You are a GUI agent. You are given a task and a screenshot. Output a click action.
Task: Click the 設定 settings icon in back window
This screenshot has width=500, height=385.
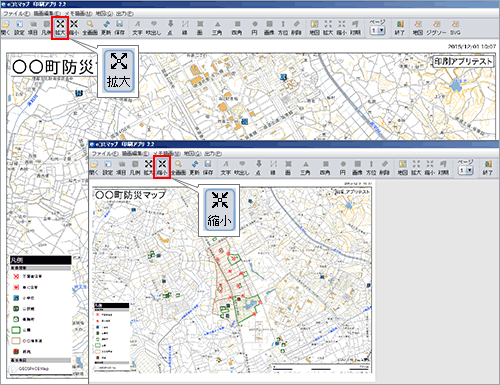pyautogui.click(x=19, y=28)
